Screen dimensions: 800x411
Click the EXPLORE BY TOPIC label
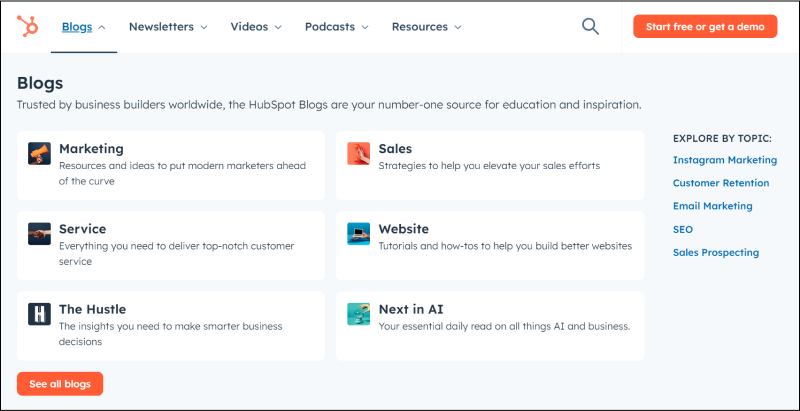tap(722, 138)
